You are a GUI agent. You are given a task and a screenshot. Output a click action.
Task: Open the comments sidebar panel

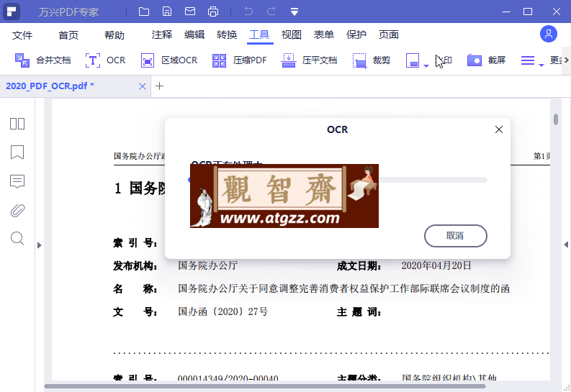[x=17, y=181]
